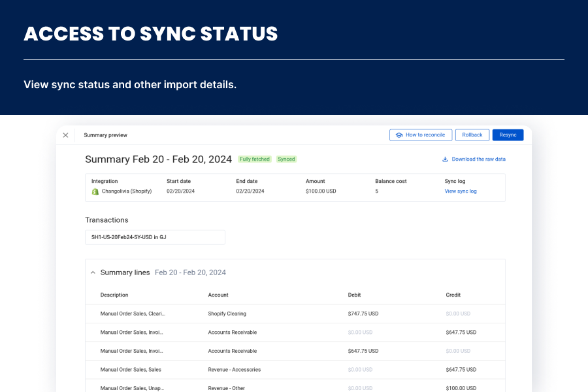Click the Shopify bag icon
The height and width of the screenshot is (392, 588).
(x=95, y=191)
